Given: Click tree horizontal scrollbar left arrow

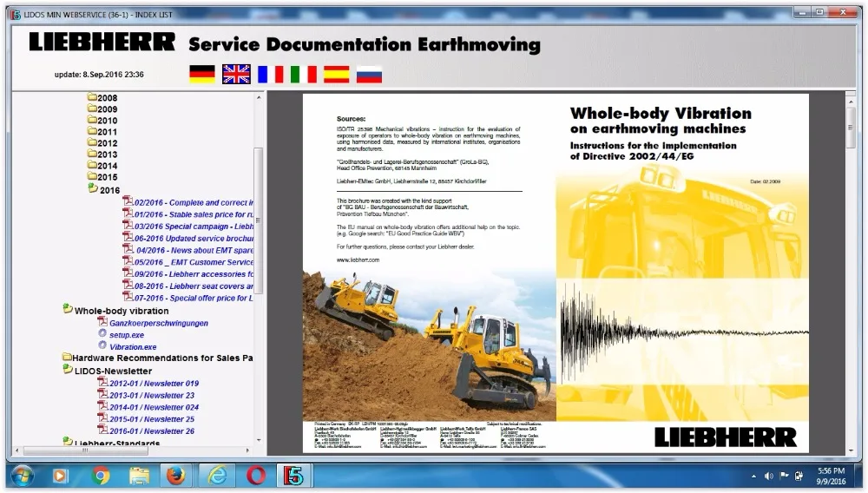Looking at the screenshot, I should pyautogui.click(x=17, y=450).
